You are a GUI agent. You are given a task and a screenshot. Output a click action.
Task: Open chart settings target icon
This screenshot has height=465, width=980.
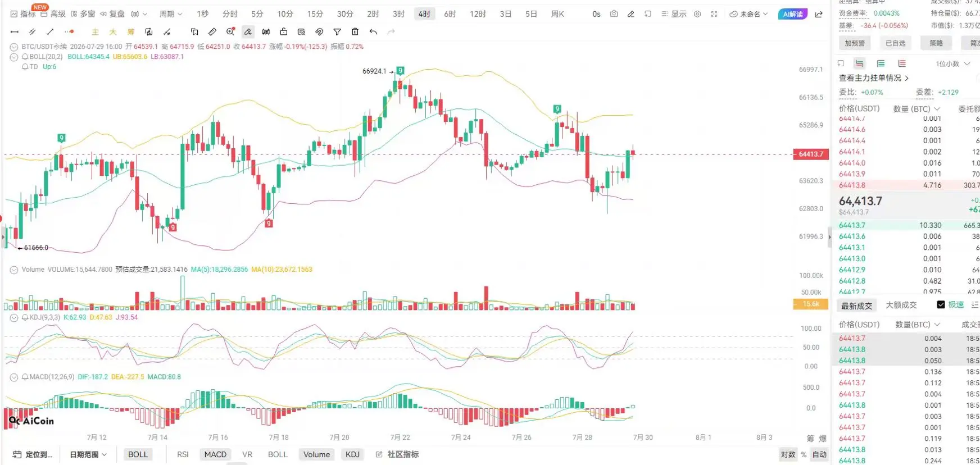click(697, 13)
